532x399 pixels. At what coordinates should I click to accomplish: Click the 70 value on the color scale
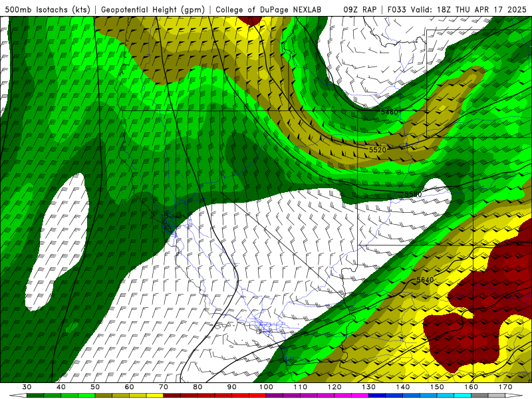click(x=164, y=387)
